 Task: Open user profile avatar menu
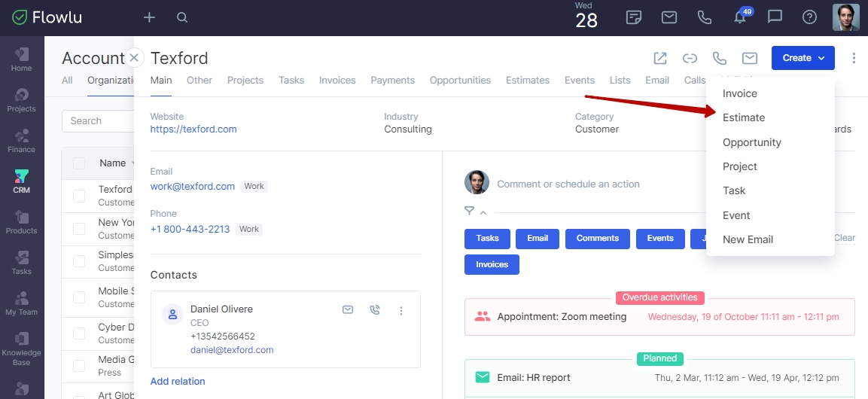846,18
